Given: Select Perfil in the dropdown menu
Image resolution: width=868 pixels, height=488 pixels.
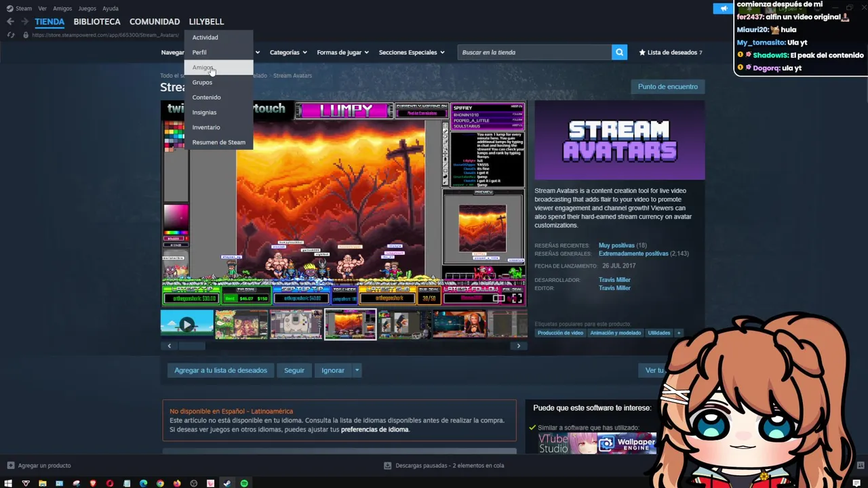Looking at the screenshot, I should [x=218, y=52].
